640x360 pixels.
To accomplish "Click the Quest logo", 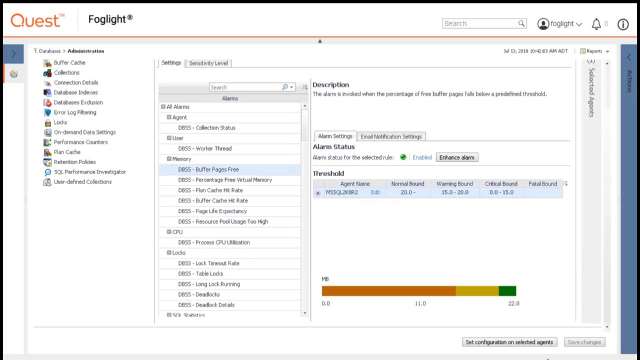I will point(37,20).
